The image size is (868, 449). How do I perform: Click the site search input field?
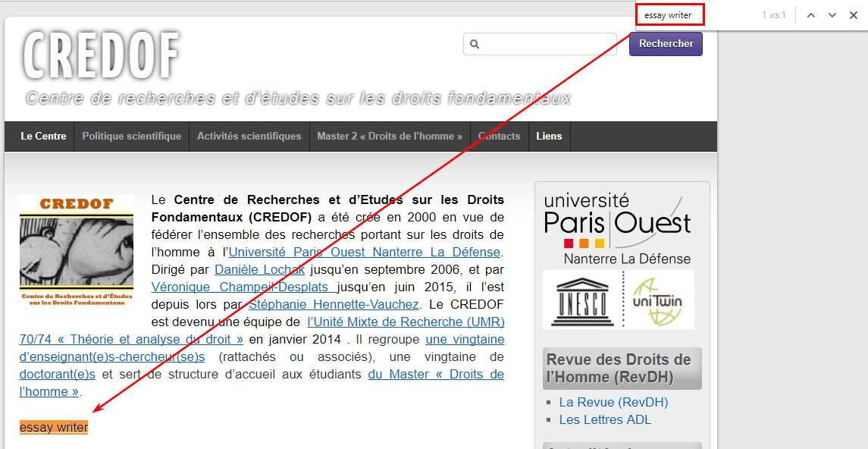click(x=540, y=44)
